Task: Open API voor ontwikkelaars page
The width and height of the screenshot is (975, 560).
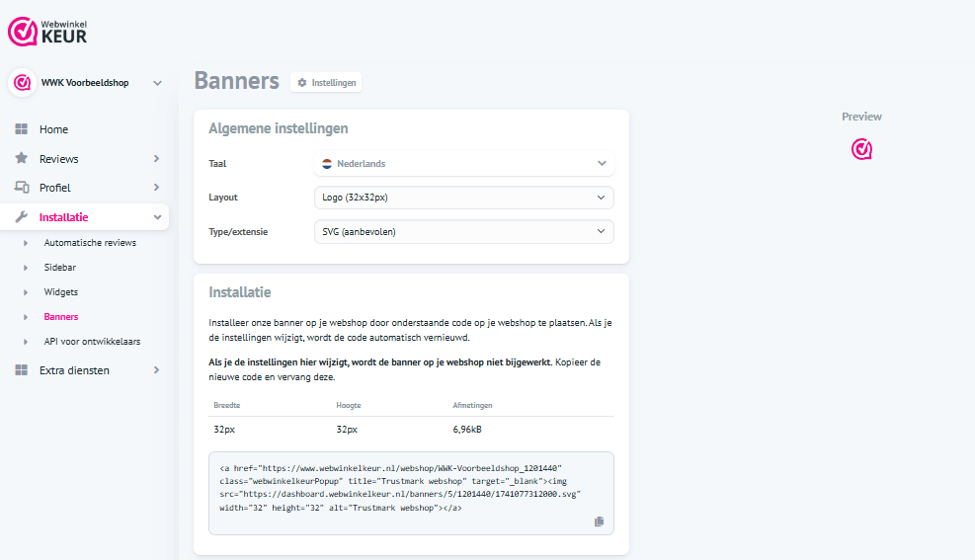Action: point(92,342)
